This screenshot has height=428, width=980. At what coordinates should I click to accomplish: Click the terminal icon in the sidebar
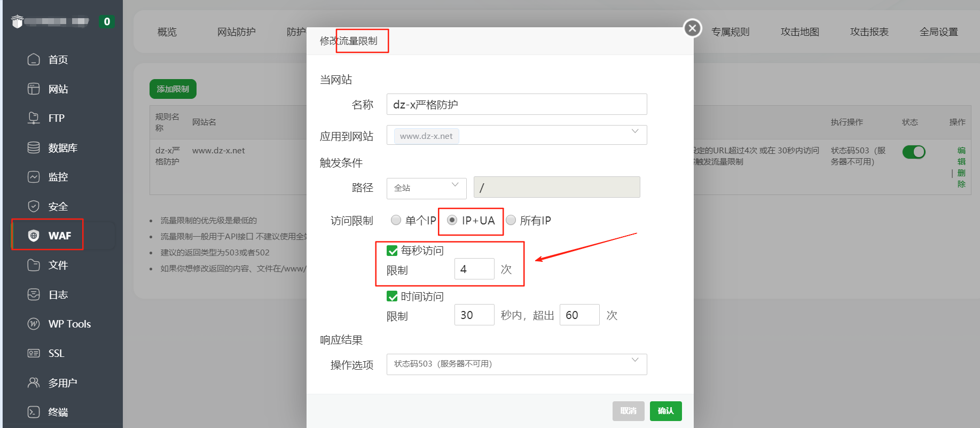click(34, 412)
